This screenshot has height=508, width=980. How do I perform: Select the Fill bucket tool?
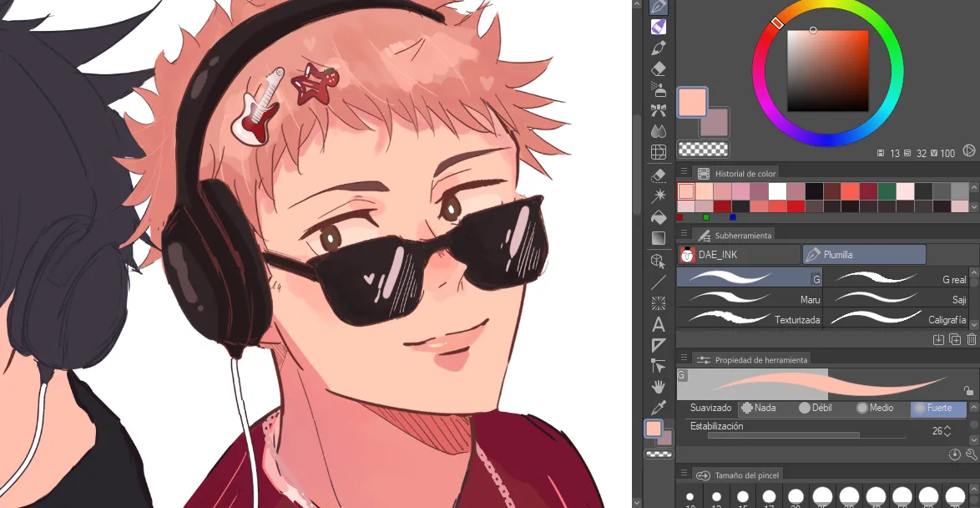tap(658, 217)
